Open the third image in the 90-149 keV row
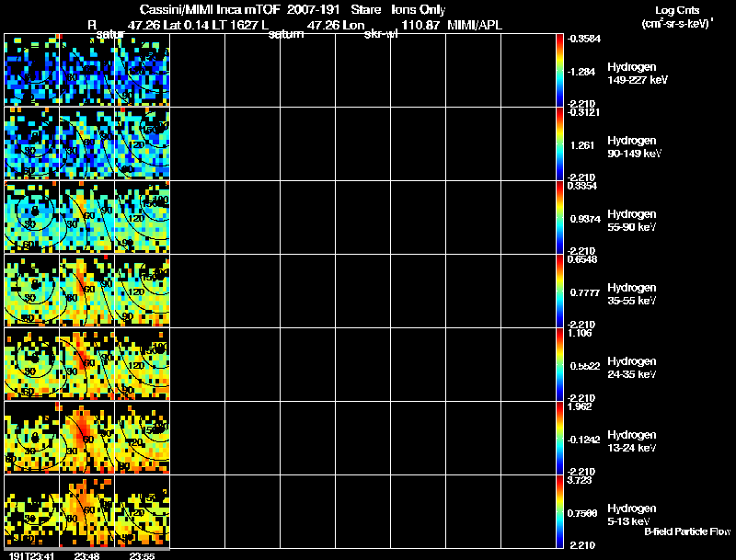The height and width of the screenshot is (560, 736). [x=142, y=143]
